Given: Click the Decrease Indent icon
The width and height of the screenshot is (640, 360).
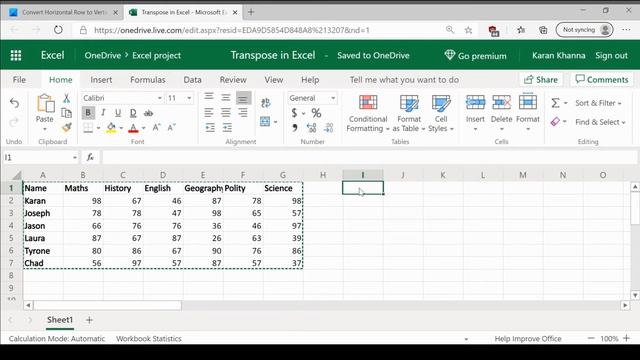Looking at the screenshot, I should tap(210, 128).
